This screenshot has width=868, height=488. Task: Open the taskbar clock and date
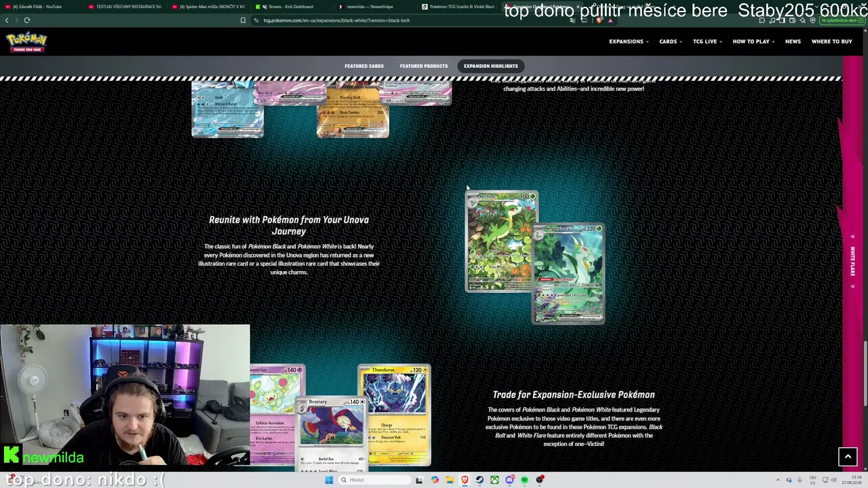(x=852, y=480)
